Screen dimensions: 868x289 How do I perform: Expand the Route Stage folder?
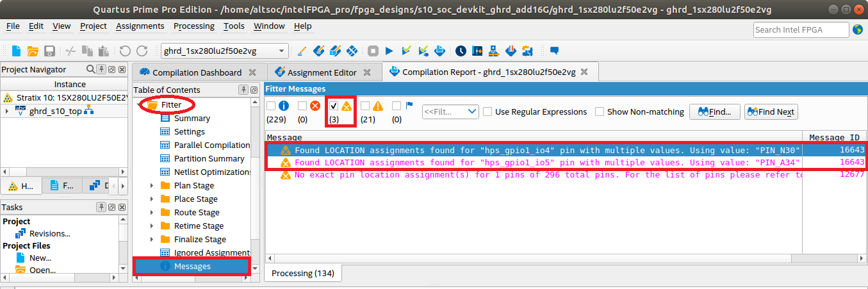[152, 212]
